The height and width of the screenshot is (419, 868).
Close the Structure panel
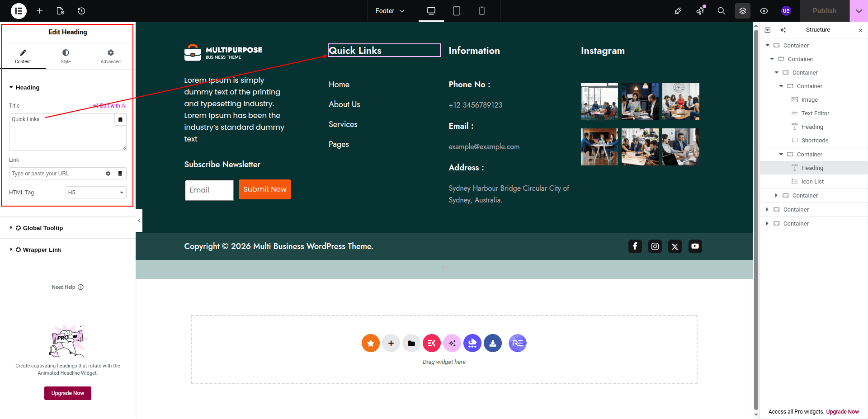pos(860,30)
